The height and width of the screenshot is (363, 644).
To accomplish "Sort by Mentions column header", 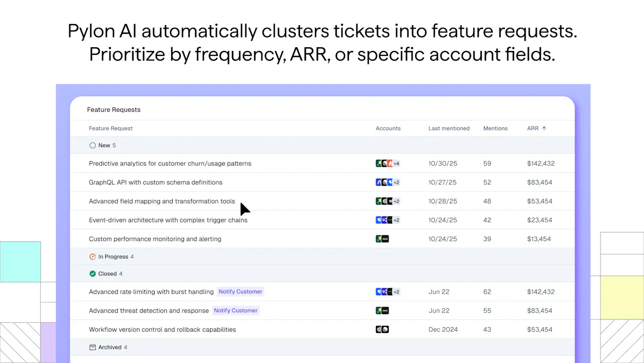I will coord(495,128).
